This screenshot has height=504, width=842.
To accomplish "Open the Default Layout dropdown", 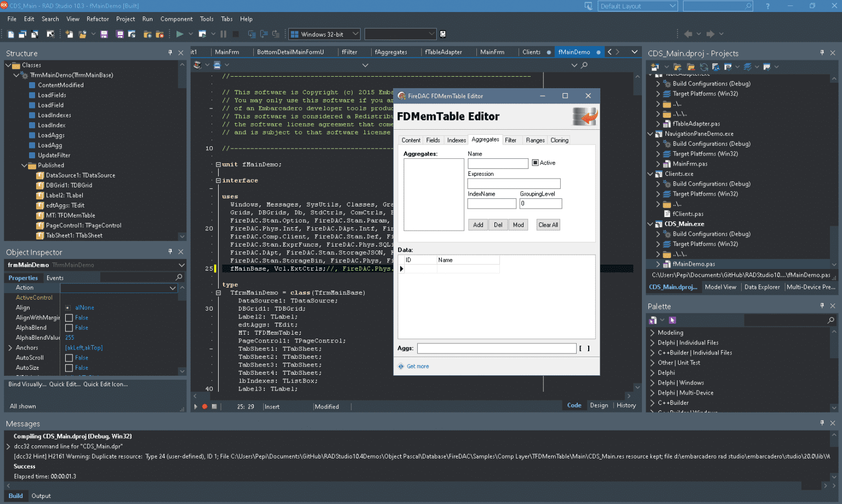I will click(x=638, y=6).
